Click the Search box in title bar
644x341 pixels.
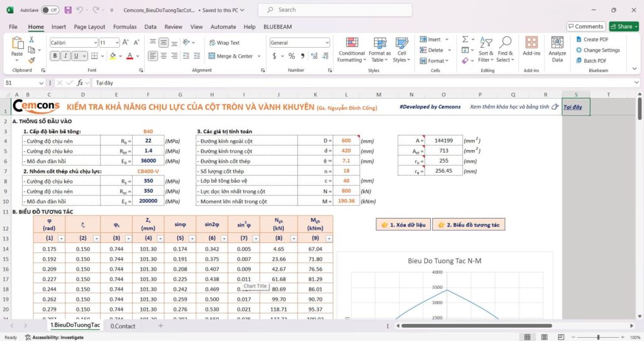tap(335, 10)
